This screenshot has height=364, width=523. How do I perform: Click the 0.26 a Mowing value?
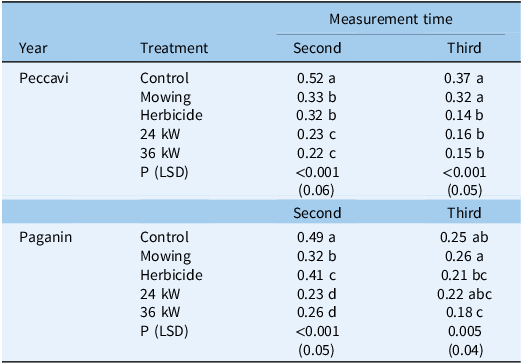pyautogui.click(x=464, y=256)
